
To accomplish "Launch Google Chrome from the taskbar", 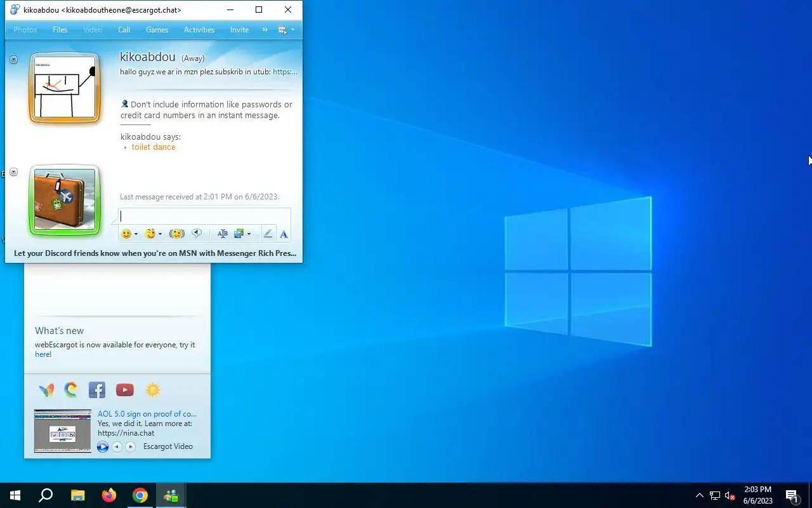I will (140, 495).
